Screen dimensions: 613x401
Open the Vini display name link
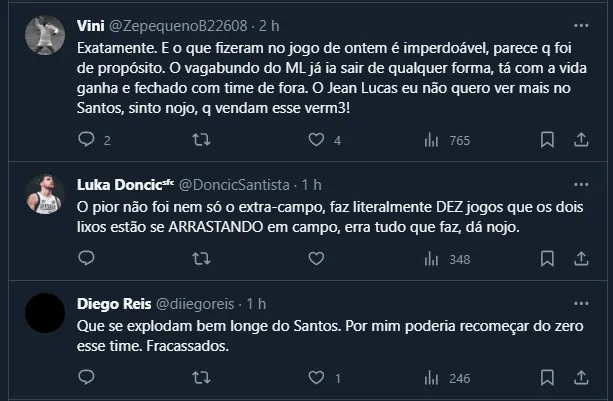point(93,24)
